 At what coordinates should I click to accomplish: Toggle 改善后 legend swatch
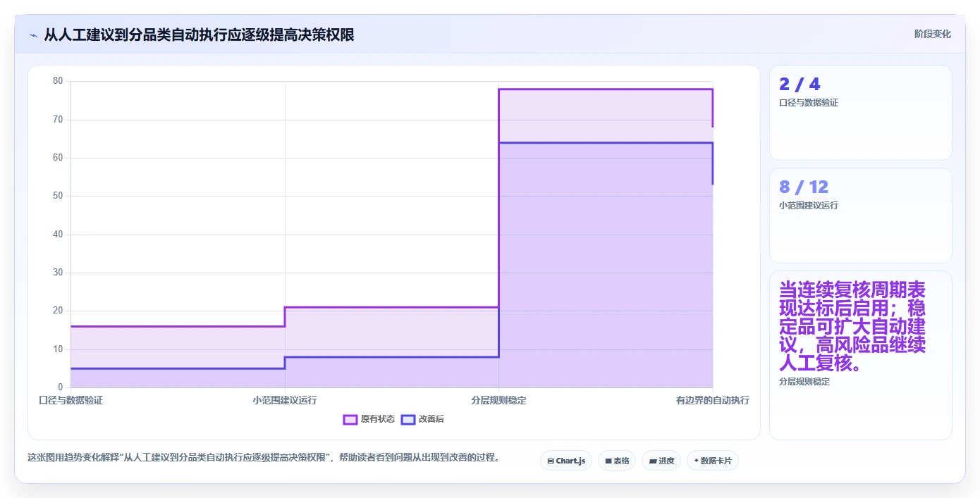click(x=408, y=419)
